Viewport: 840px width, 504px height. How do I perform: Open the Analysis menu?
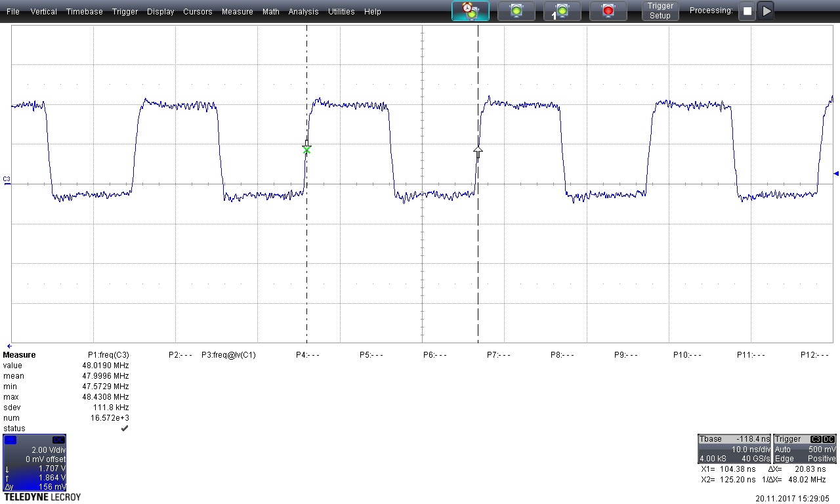point(303,11)
